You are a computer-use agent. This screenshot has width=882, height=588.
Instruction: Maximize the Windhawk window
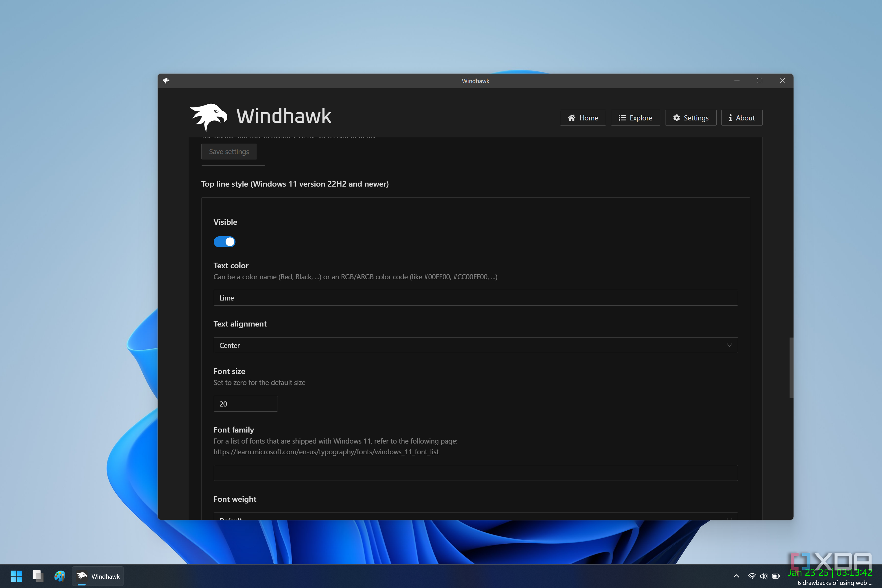click(759, 81)
